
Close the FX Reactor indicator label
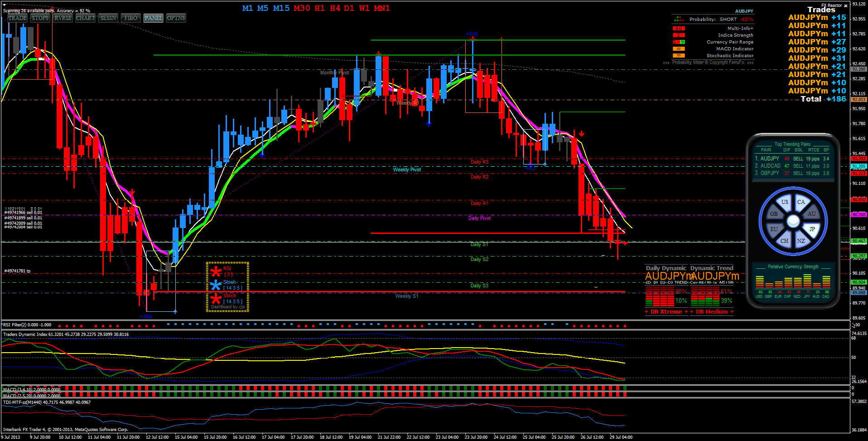[845, 6]
